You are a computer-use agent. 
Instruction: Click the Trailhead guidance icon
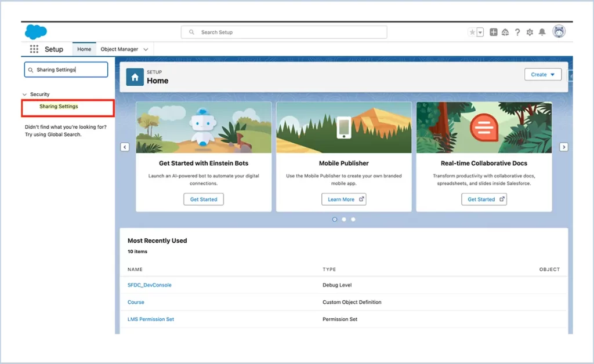click(x=505, y=32)
